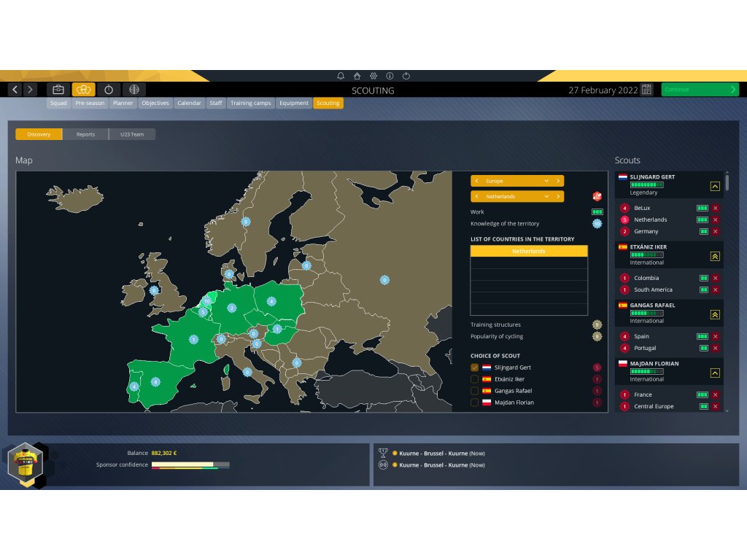
Task: Tick the Majdan Florian scout checkbox
Action: tap(475, 402)
